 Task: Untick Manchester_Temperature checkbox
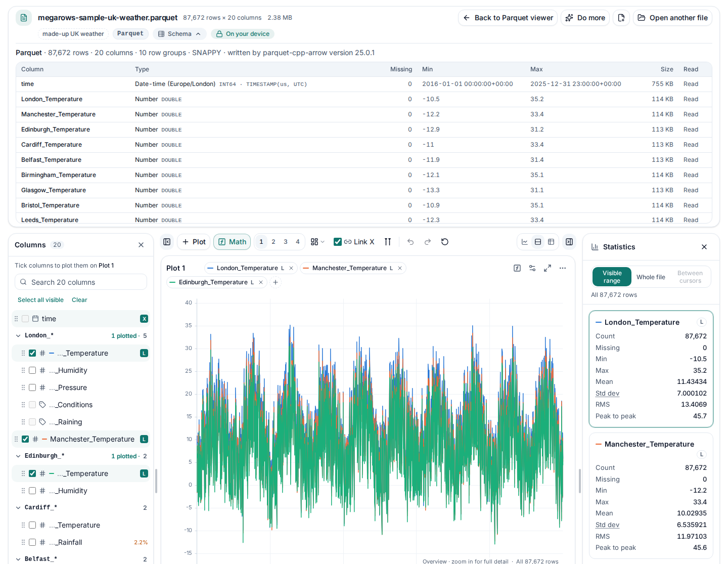[x=25, y=439]
